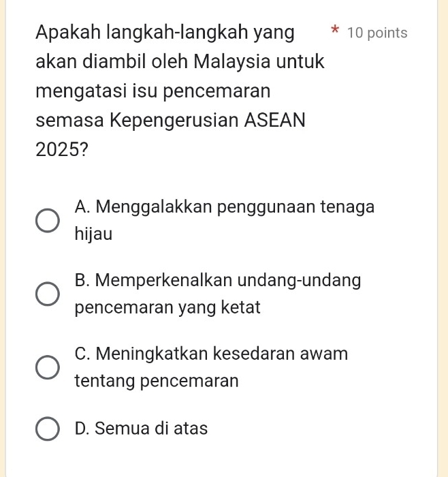Click the 'D. Semua di atas' label
The height and width of the screenshot is (477, 448).
pyautogui.click(x=142, y=429)
